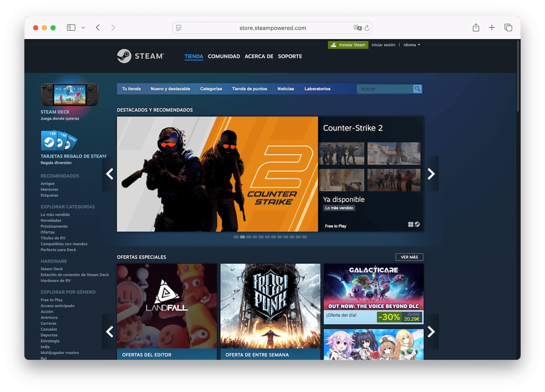The width and height of the screenshot is (545, 392).
Task: Open the COMUNIDAD tab
Action: coord(224,56)
